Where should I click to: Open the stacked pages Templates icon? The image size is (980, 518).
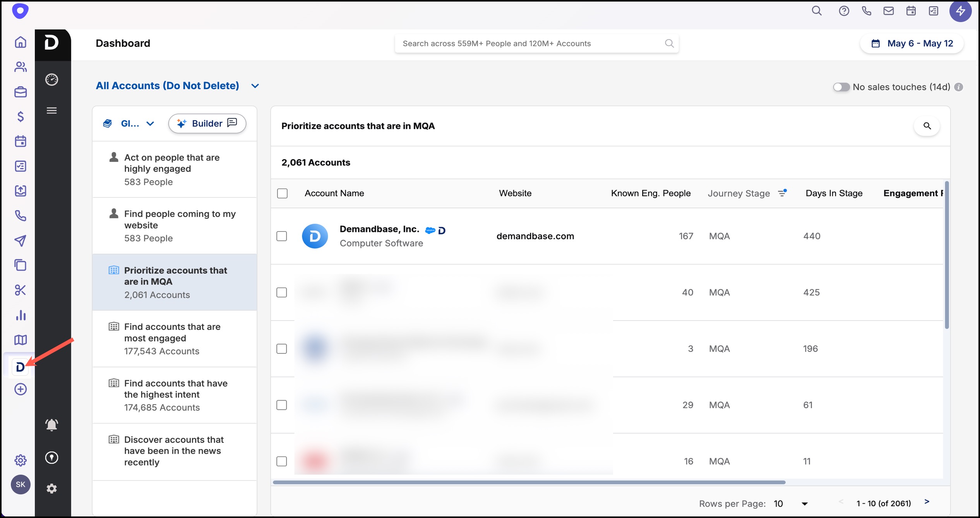coord(21,265)
